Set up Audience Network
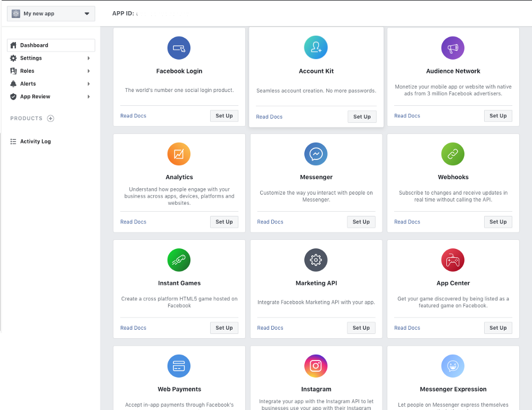This screenshot has height=410, width=532. [x=498, y=115]
